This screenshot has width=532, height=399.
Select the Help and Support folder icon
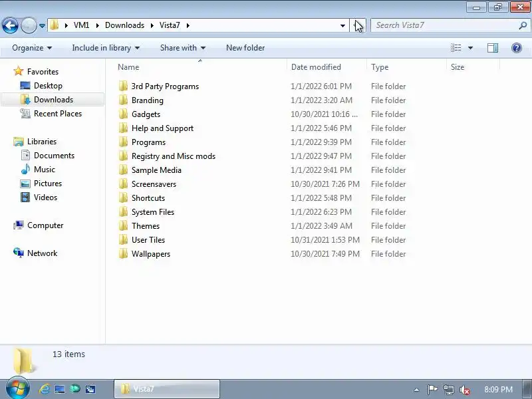pyautogui.click(x=123, y=128)
